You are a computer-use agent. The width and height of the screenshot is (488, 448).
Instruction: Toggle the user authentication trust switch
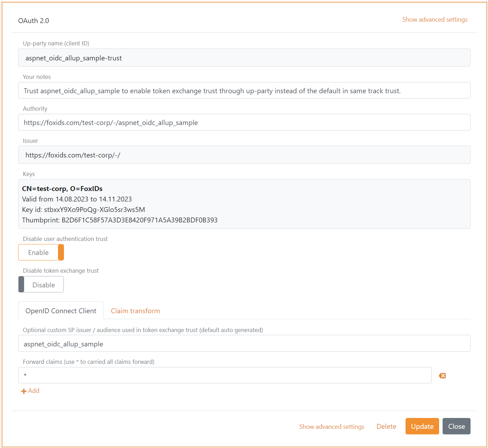pyautogui.click(x=41, y=252)
